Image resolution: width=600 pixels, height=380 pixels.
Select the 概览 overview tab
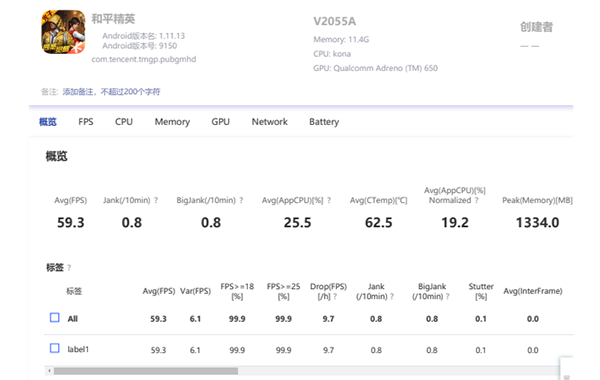tap(48, 122)
